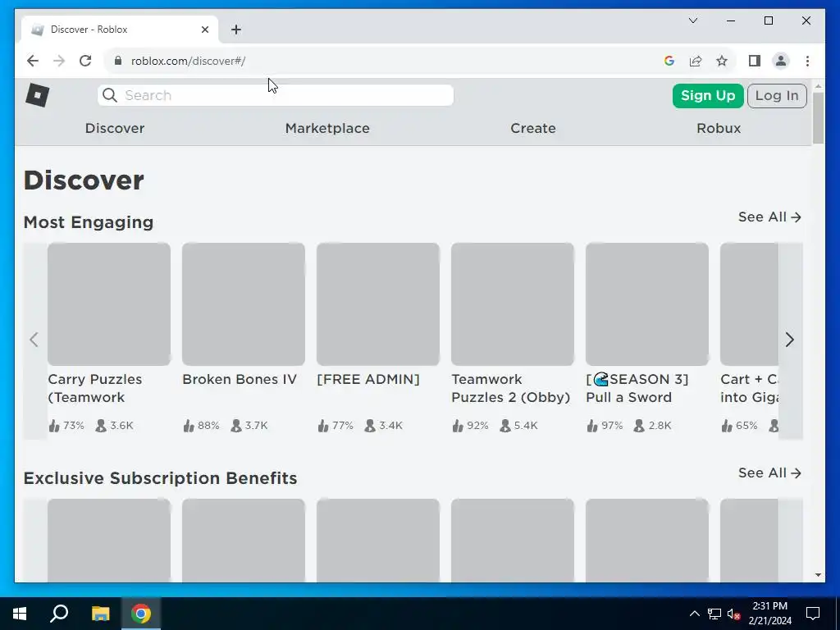Click the muted volume icon in the tray
Viewport: 840px width, 630px height.
pos(734,614)
